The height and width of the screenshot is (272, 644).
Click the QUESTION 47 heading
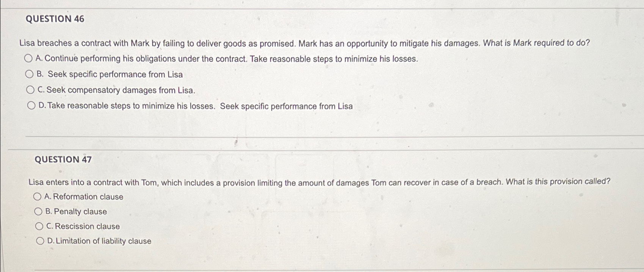click(x=63, y=159)
